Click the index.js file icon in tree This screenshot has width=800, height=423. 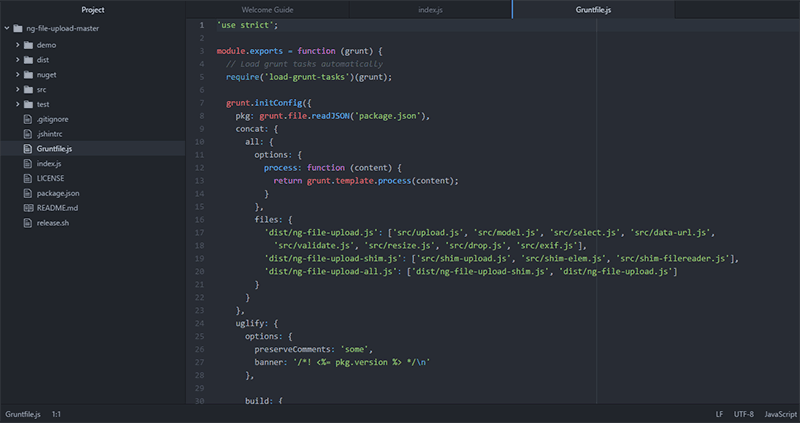pos(28,163)
